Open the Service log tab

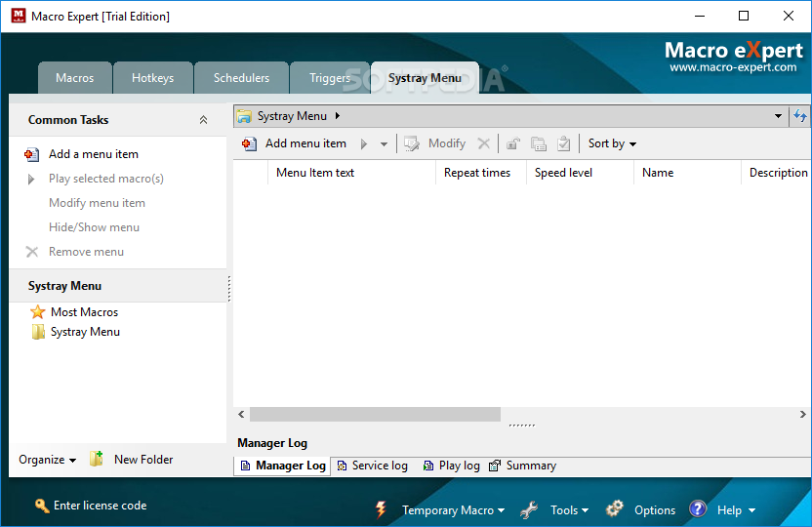373,466
